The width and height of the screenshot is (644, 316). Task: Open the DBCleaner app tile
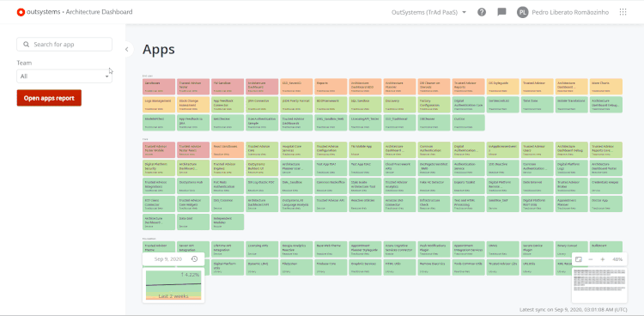pos(434,123)
